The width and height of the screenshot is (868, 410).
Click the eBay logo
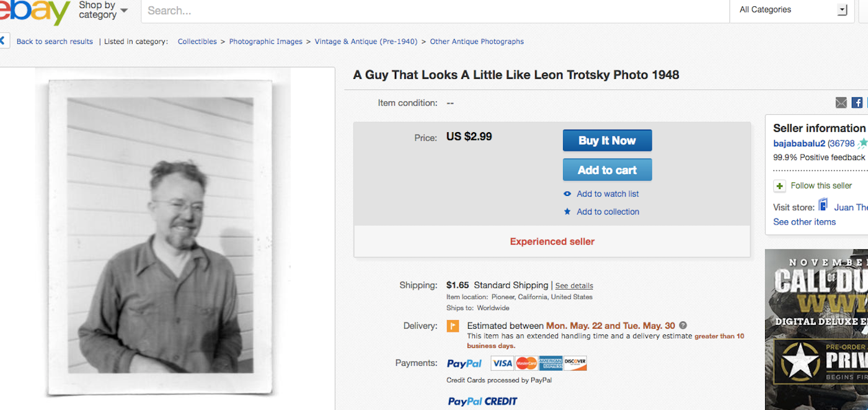point(34,11)
